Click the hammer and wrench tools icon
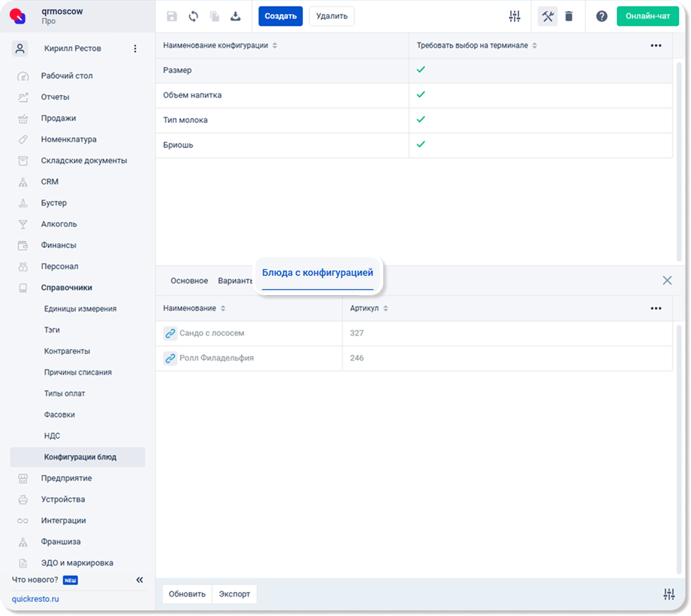Image resolution: width=691 pixels, height=616 pixels. [x=547, y=16]
